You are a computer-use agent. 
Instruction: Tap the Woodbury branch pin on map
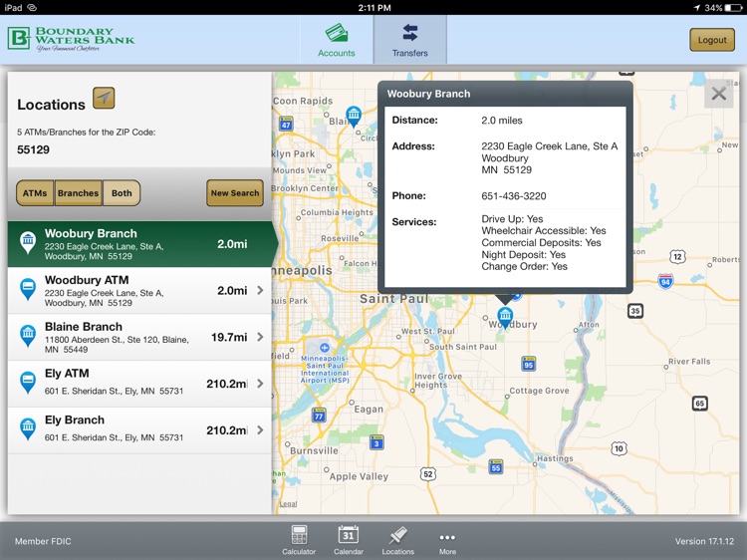tap(505, 317)
